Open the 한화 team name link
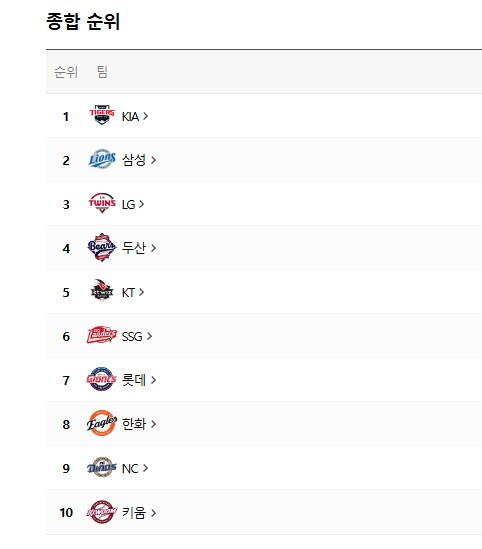This screenshot has height=549, width=482. [x=133, y=424]
